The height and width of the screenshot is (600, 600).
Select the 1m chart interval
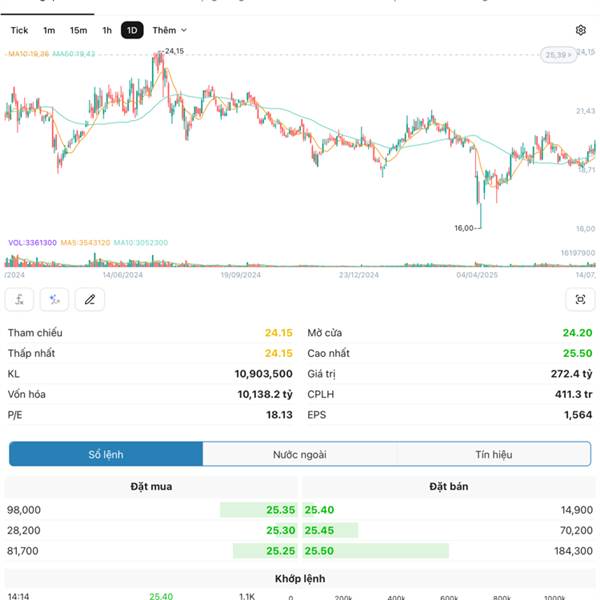[49, 31]
